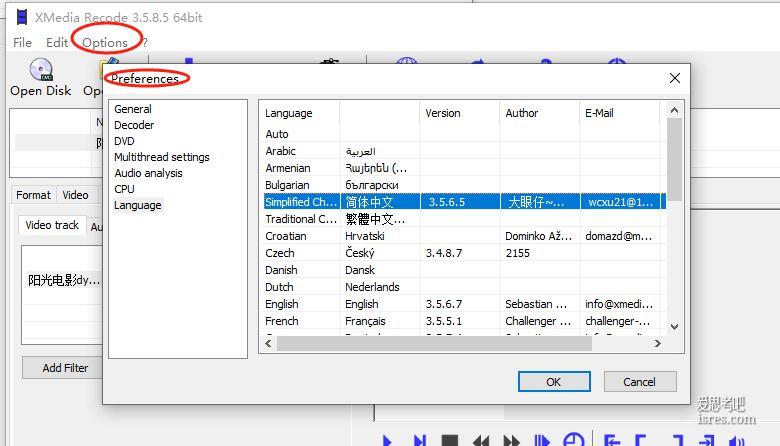This screenshot has height=446, width=780.
Task: Click the rewind double-arrow icon
Action: click(x=482, y=440)
